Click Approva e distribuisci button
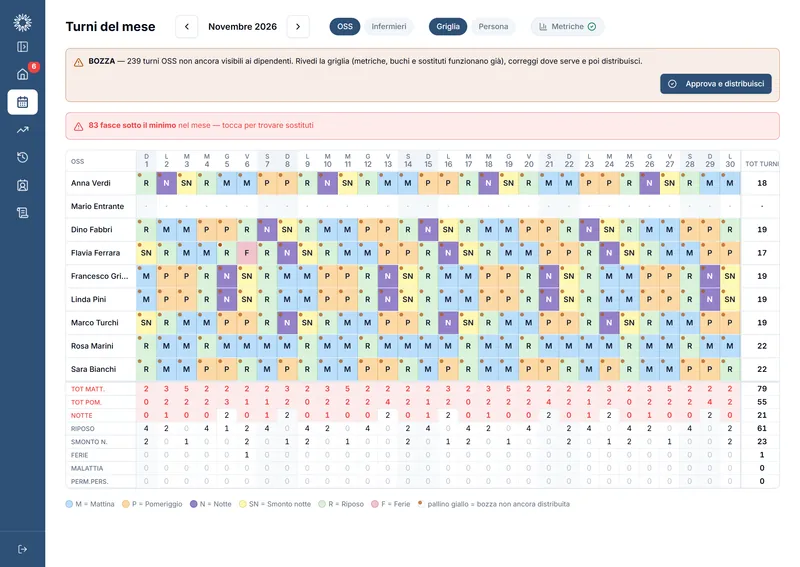Image resolution: width=800 pixels, height=567 pixels. pyautogui.click(x=716, y=84)
